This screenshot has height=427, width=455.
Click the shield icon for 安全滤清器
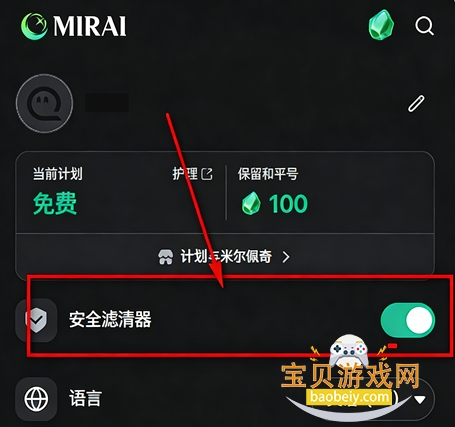(x=36, y=320)
